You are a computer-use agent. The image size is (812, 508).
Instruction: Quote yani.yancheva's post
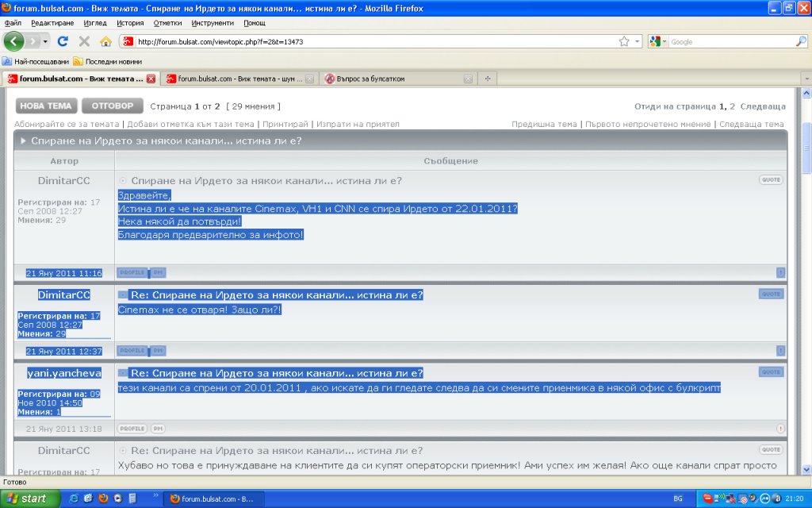(x=771, y=372)
